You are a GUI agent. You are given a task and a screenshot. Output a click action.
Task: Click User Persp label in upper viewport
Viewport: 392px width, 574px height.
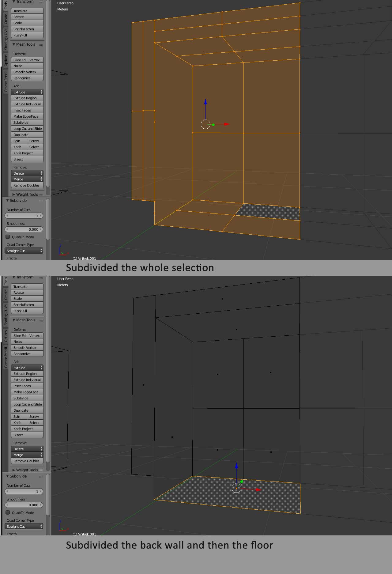point(65,3)
